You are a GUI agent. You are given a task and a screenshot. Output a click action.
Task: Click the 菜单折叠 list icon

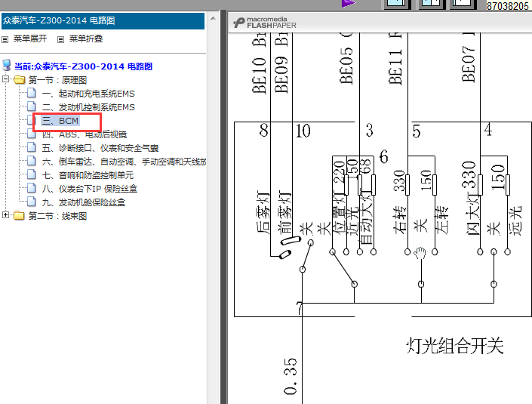(x=60, y=40)
